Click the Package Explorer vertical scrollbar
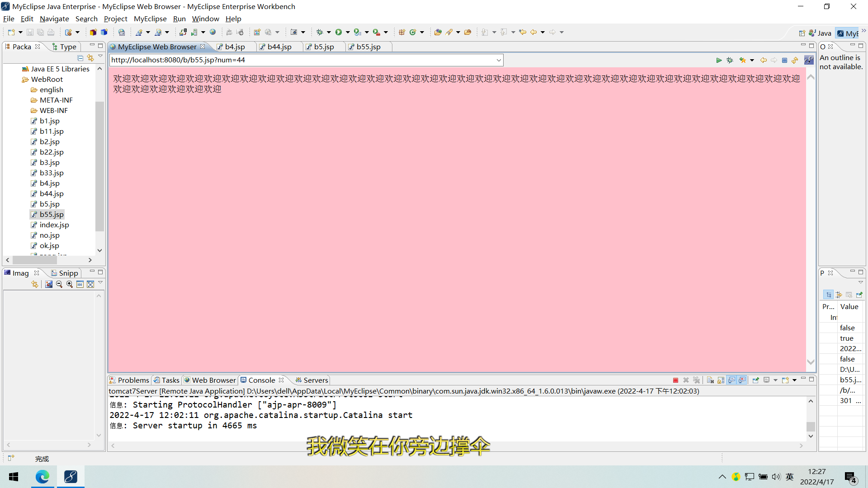This screenshot has height=488, width=868. click(x=99, y=167)
